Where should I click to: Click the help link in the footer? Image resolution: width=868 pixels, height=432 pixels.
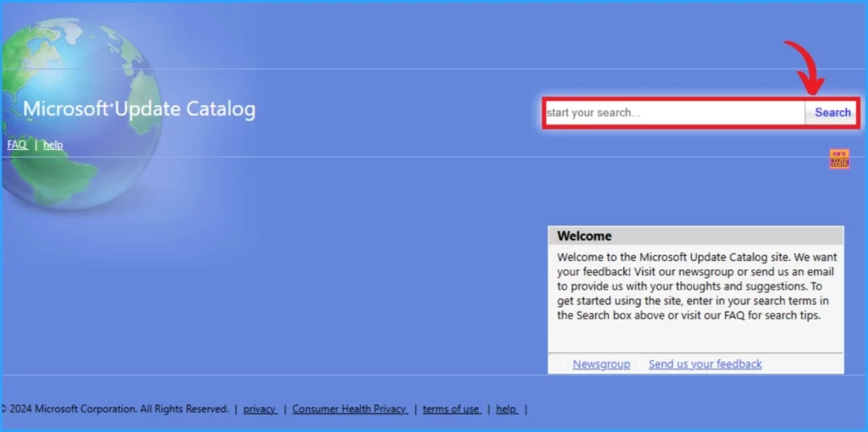coord(507,409)
